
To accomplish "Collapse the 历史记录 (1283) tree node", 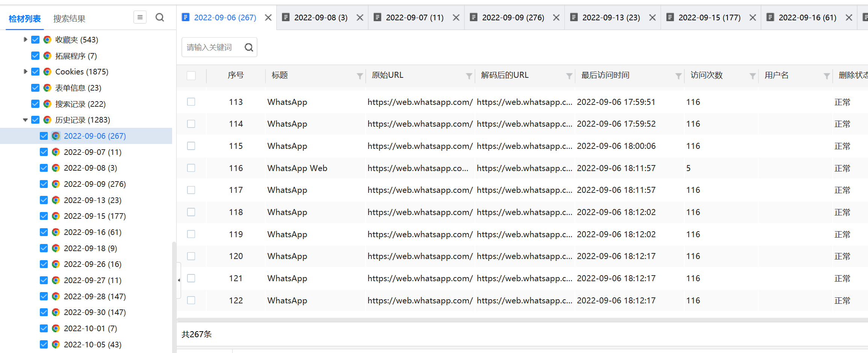I will [25, 120].
